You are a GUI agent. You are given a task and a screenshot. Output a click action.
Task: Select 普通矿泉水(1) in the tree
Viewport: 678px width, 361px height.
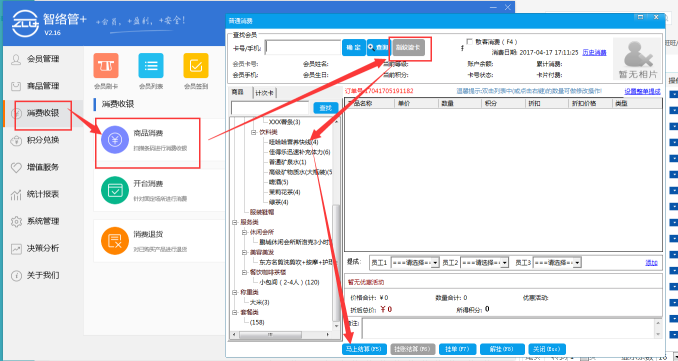[287, 162]
